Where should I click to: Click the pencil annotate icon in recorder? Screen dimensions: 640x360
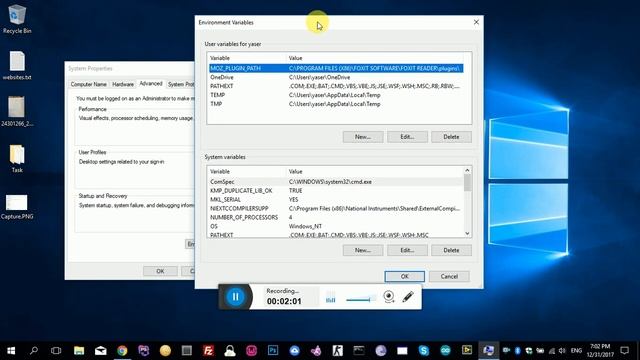coord(408,296)
